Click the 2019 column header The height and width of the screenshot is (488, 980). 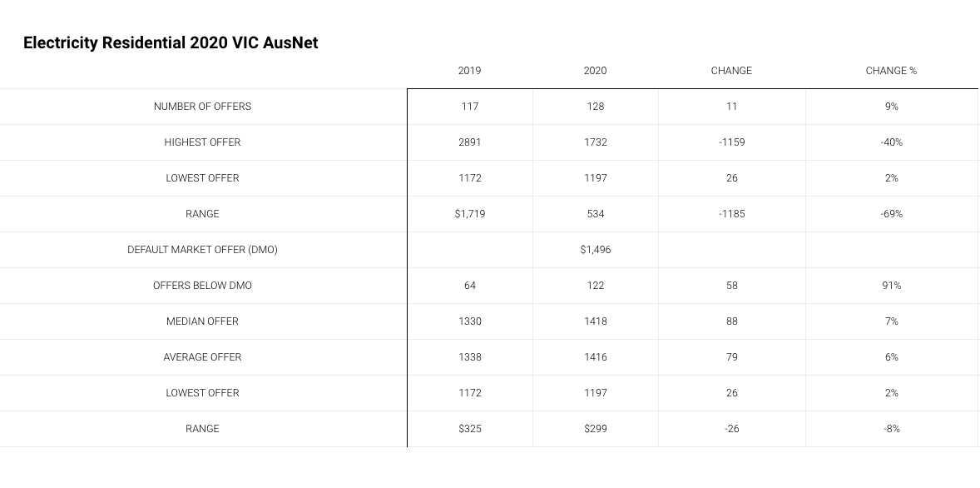coord(469,71)
